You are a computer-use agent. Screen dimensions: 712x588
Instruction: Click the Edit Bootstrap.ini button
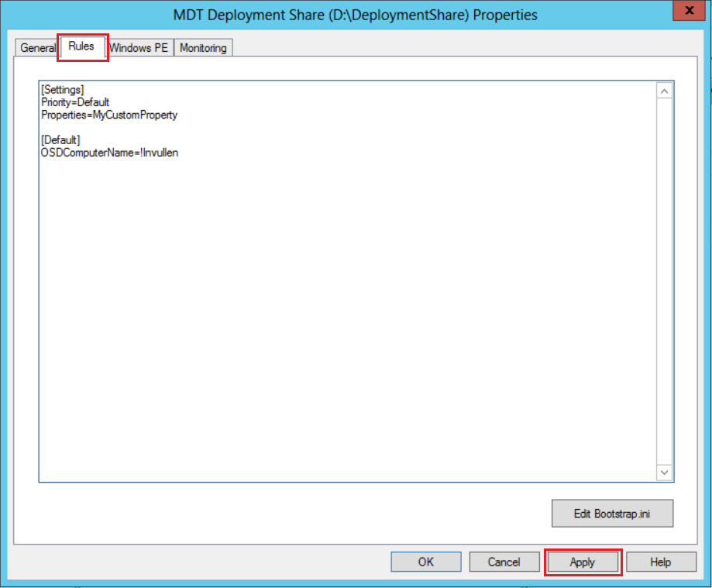click(612, 514)
